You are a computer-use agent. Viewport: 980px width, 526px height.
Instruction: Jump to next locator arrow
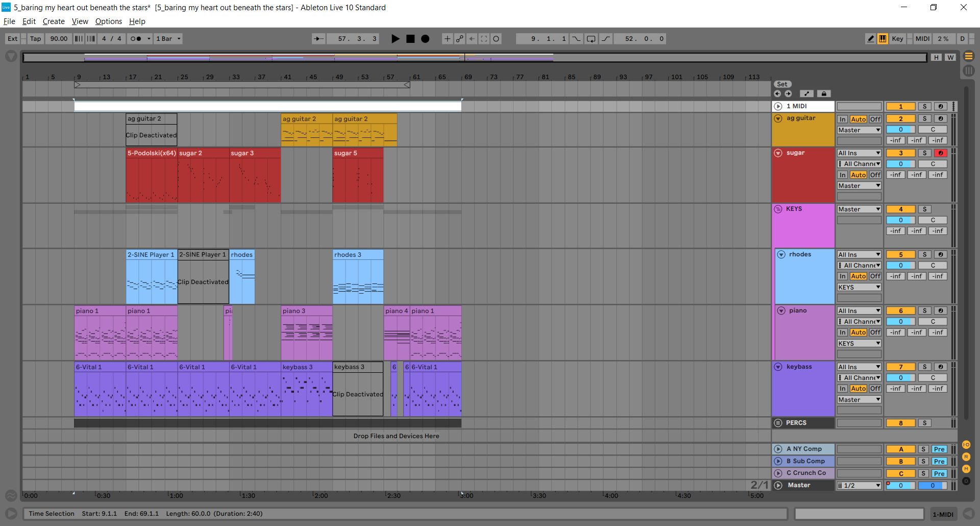coord(788,93)
